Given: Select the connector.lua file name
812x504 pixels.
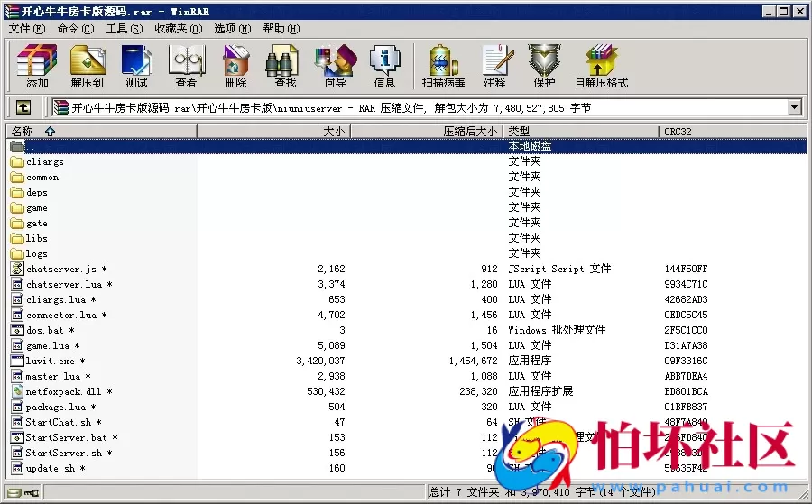Looking at the screenshot, I should 67,315.
